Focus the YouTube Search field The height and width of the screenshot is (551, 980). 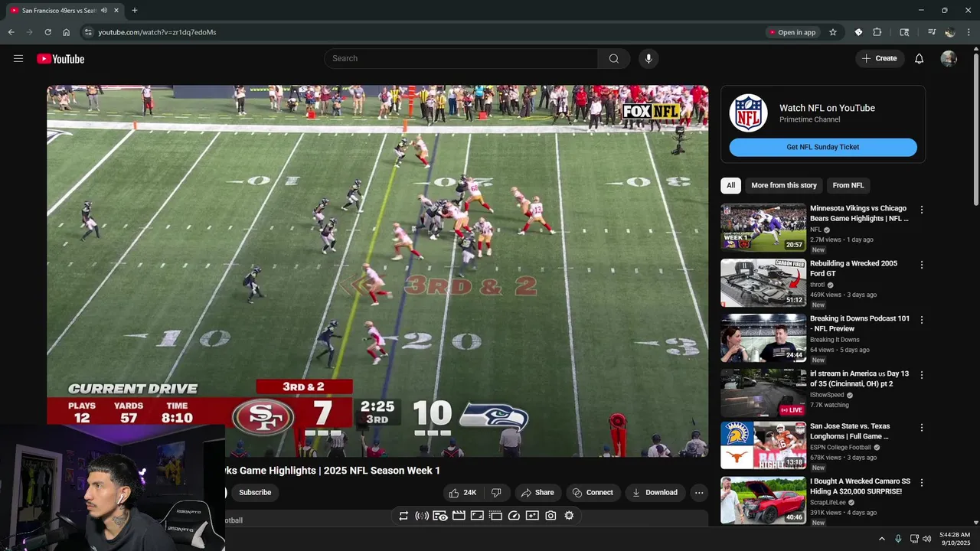point(461,59)
